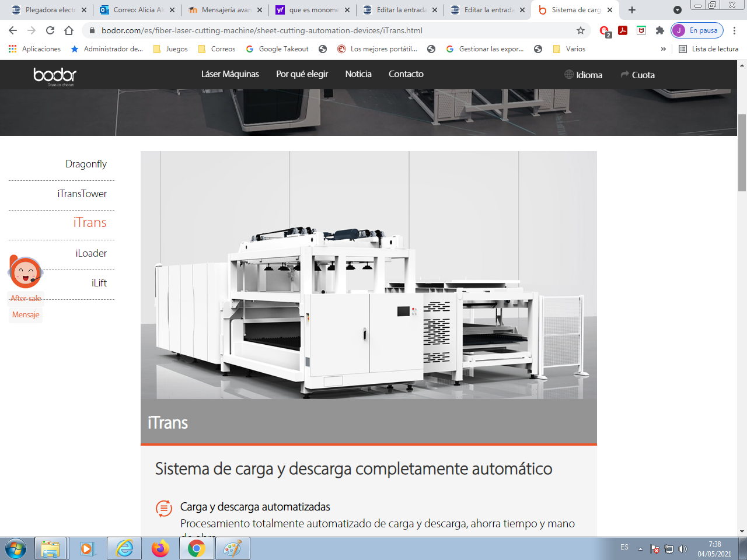Open Firefox from the taskbar
Viewport: 747px width, 560px height.
[x=160, y=549]
